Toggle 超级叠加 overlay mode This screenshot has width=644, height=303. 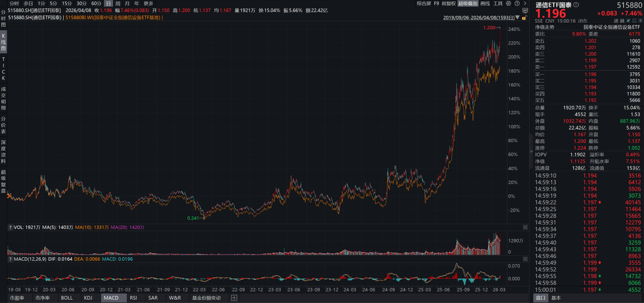467,3
